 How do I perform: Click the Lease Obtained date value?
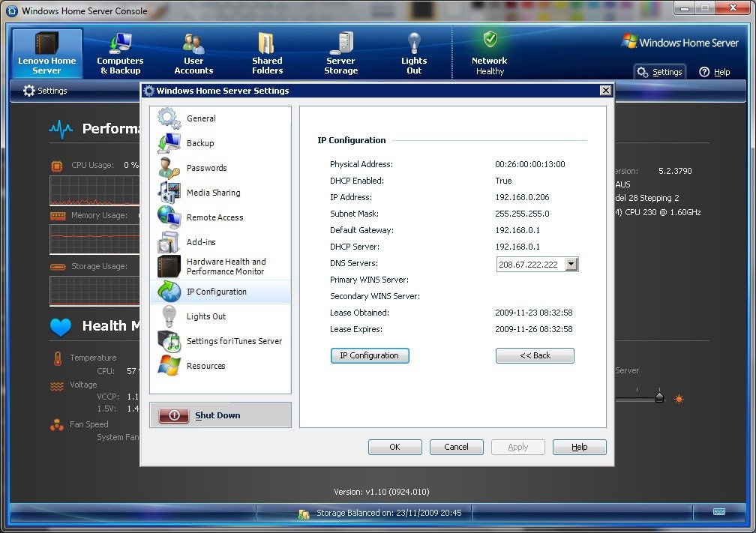534,313
